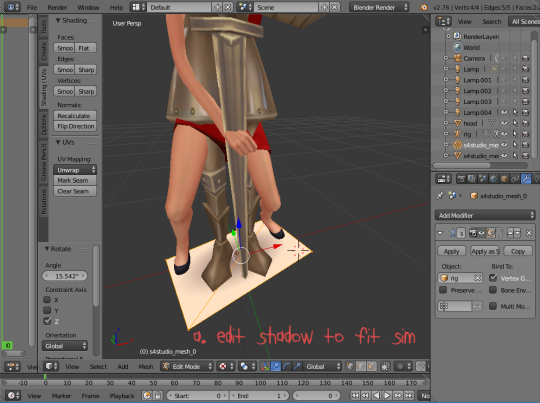The height and width of the screenshot is (403, 540).
Task: Select the translate manipulator arrow icon
Action: pyautogui.click(x=275, y=366)
